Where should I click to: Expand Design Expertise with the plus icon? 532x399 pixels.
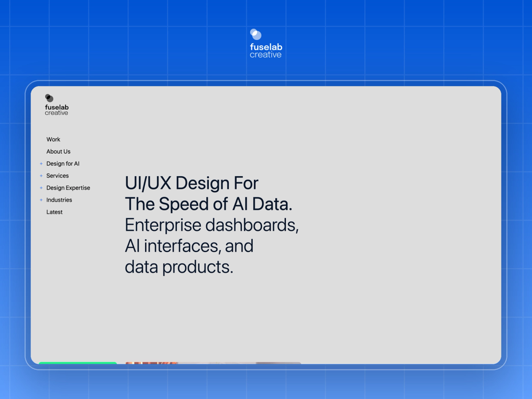tap(41, 188)
